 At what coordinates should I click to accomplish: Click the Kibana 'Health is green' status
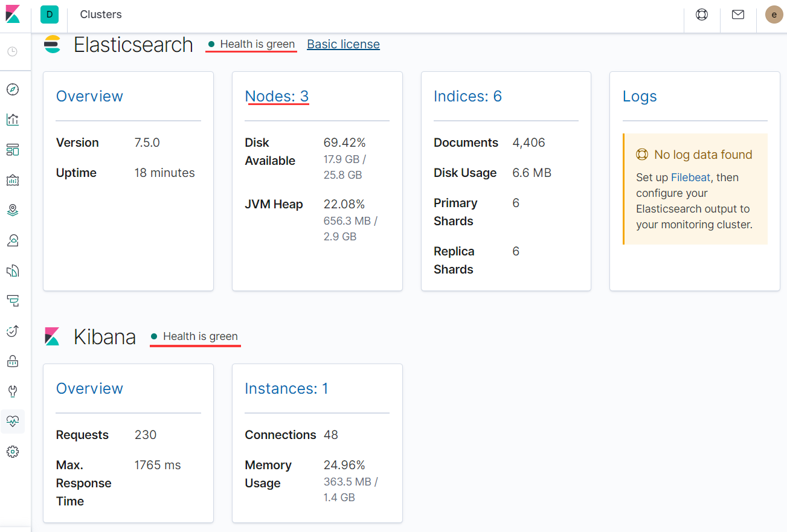tap(194, 336)
